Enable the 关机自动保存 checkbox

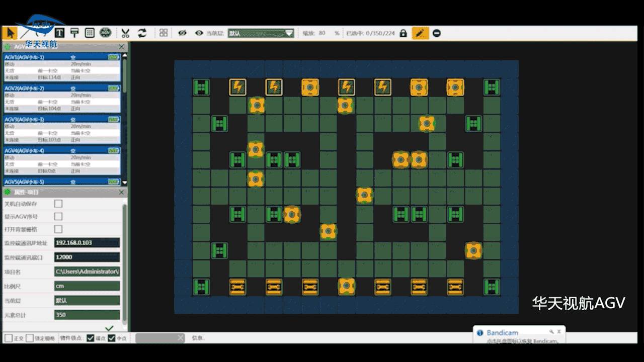click(x=58, y=204)
